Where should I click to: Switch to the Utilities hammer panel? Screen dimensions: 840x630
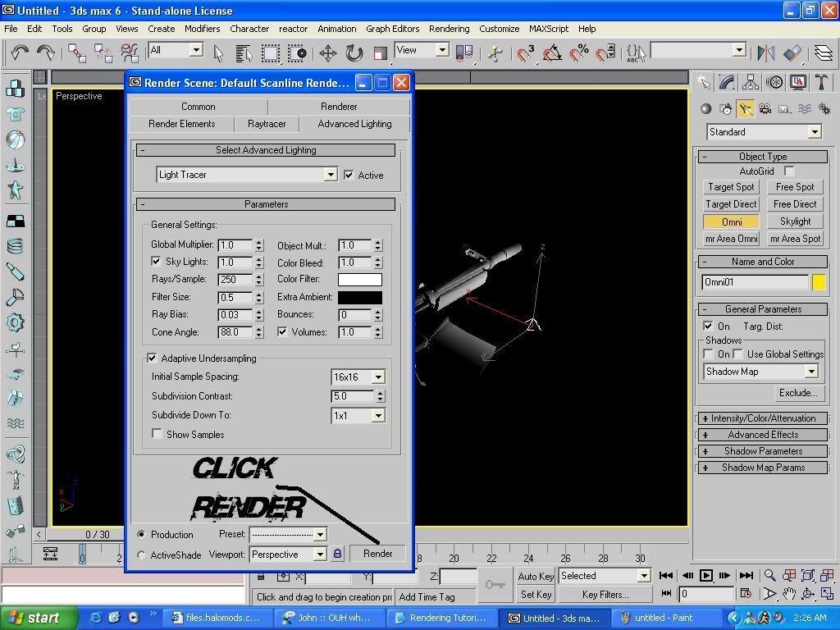[x=821, y=82]
